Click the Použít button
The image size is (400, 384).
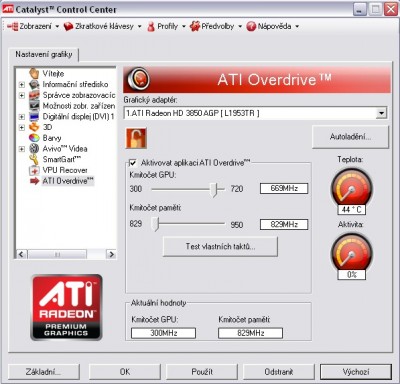[x=202, y=372]
